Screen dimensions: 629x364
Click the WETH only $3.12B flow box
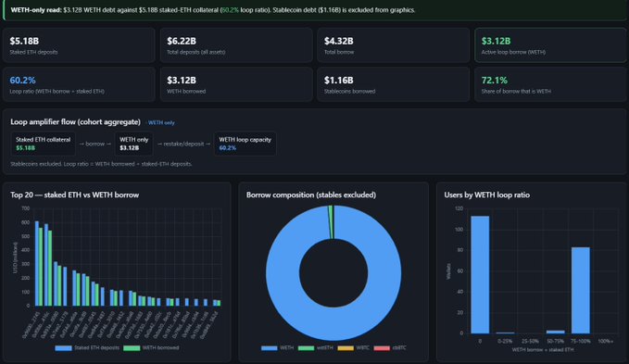[x=133, y=144]
